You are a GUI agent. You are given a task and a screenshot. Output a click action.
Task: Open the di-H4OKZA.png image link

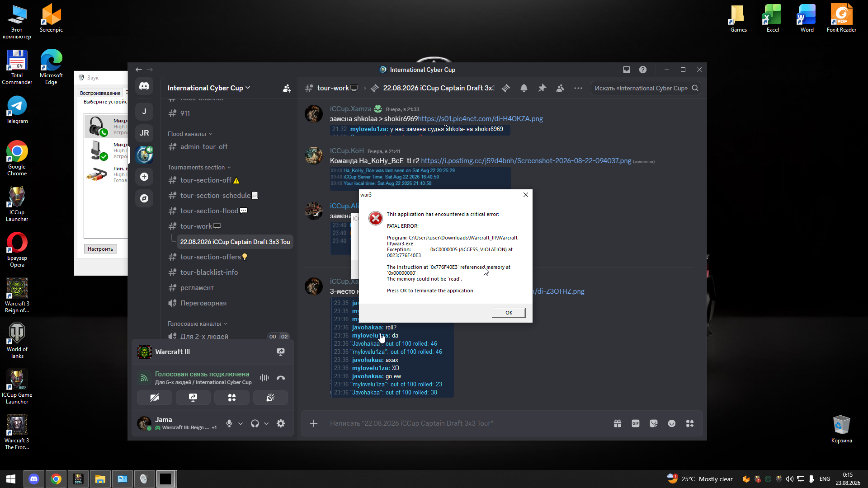coord(480,119)
